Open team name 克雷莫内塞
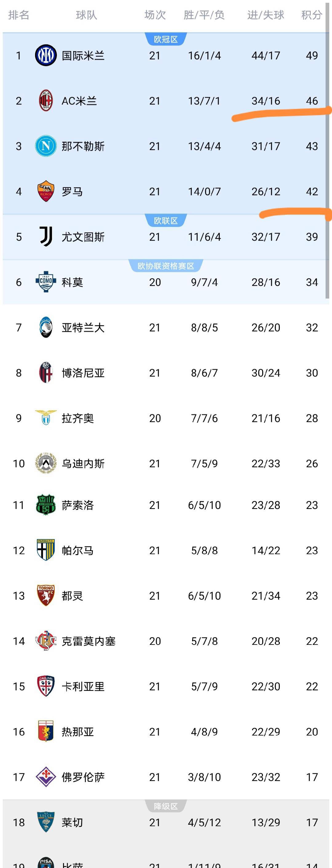The width and height of the screenshot is (332, 868). click(88, 641)
